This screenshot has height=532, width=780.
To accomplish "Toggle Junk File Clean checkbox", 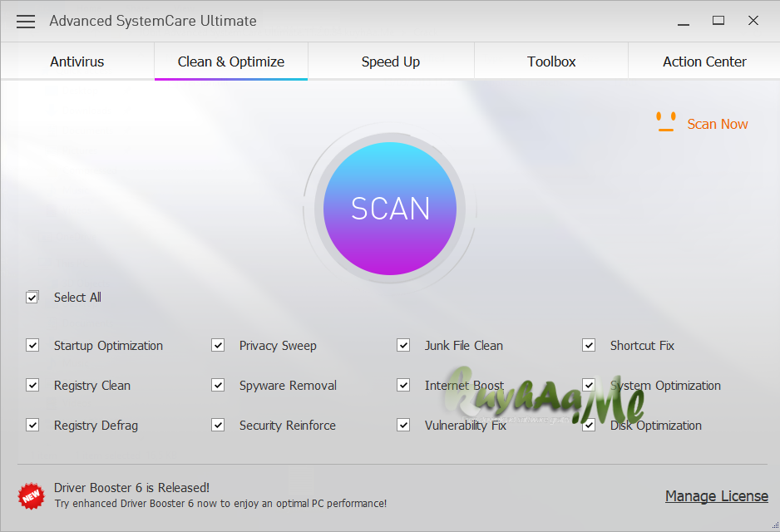I will tap(403, 345).
